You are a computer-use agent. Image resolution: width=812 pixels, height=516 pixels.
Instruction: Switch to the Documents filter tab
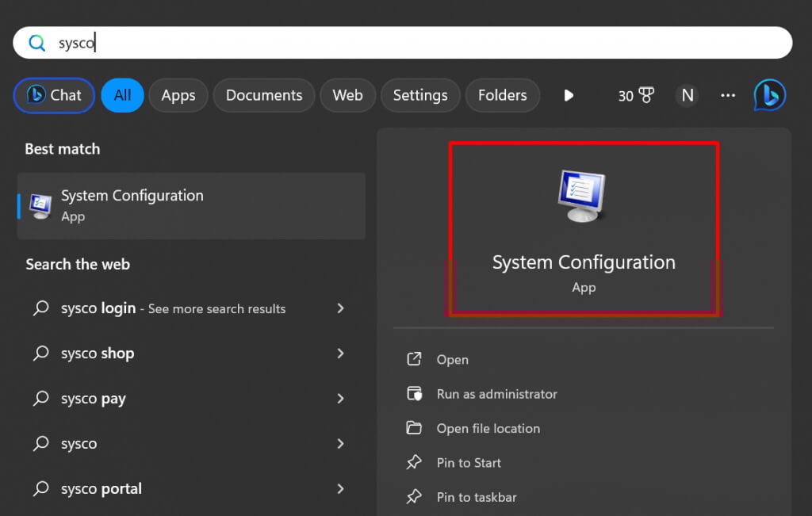point(264,95)
